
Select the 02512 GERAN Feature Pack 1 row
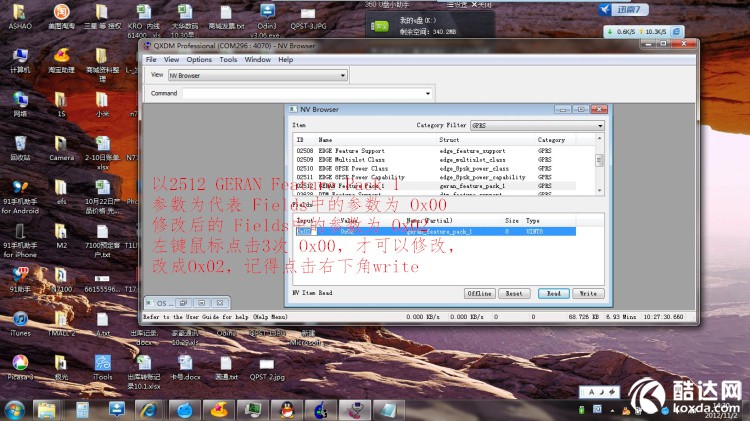coord(434,186)
